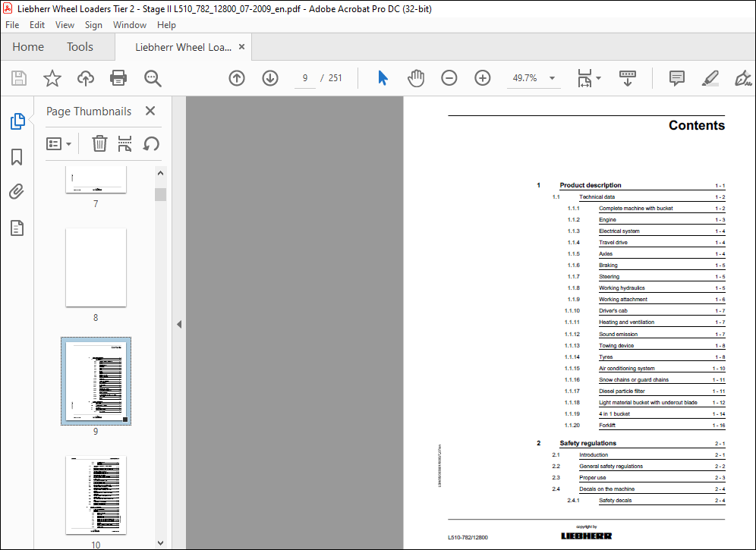
Task: Open Technical data contents link
Action: click(597, 196)
